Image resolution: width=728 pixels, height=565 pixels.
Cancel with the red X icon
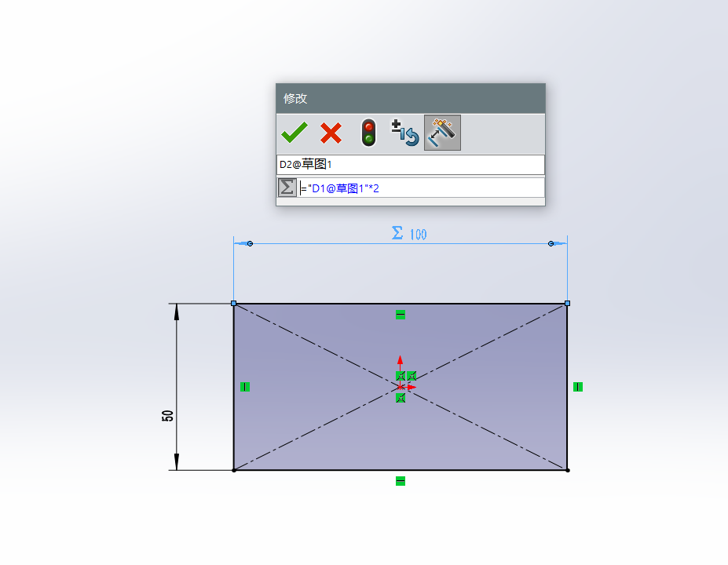331,133
